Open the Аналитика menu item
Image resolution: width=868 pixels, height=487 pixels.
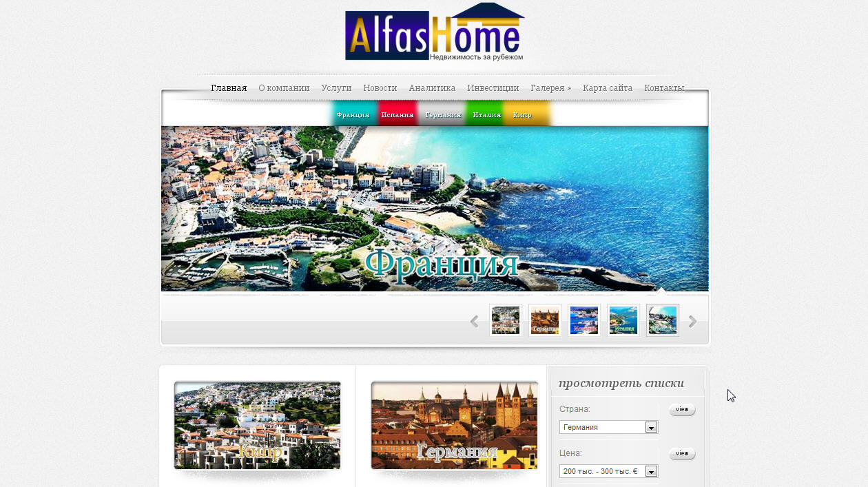coord(432,88)
